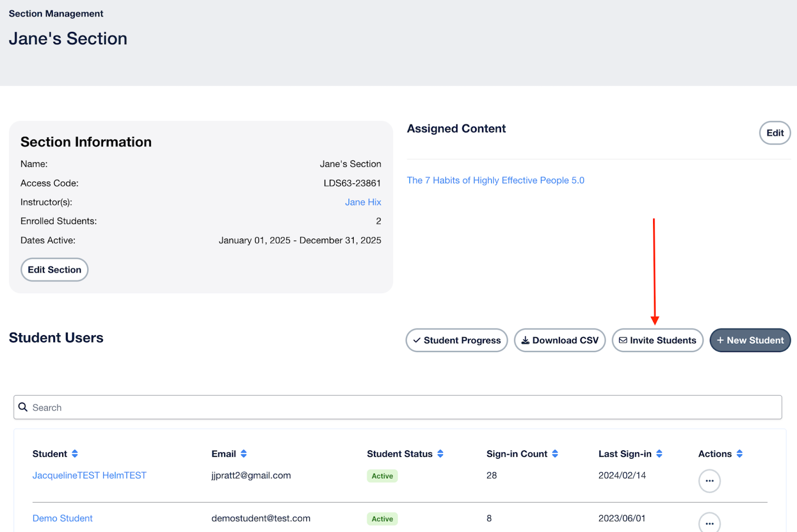Open actions menu for Demo Student

click(x=709, y=523)
